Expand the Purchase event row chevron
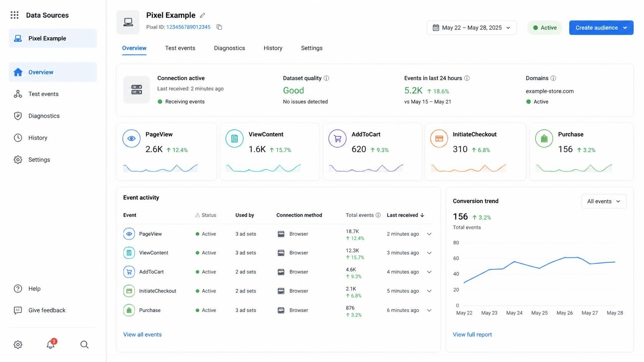 pyautogui.click(x=429, y=310)
